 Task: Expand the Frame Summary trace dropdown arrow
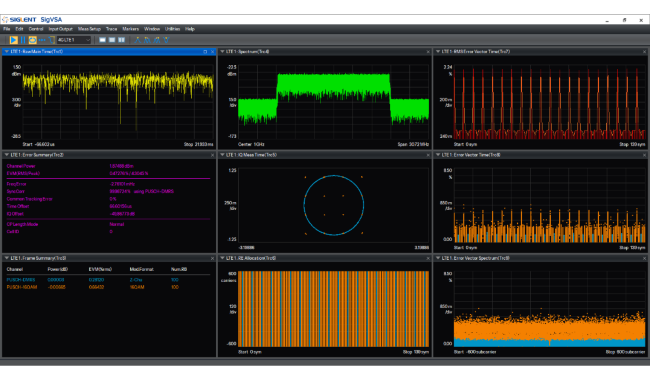pyautogui.click(x=6, y=258)
